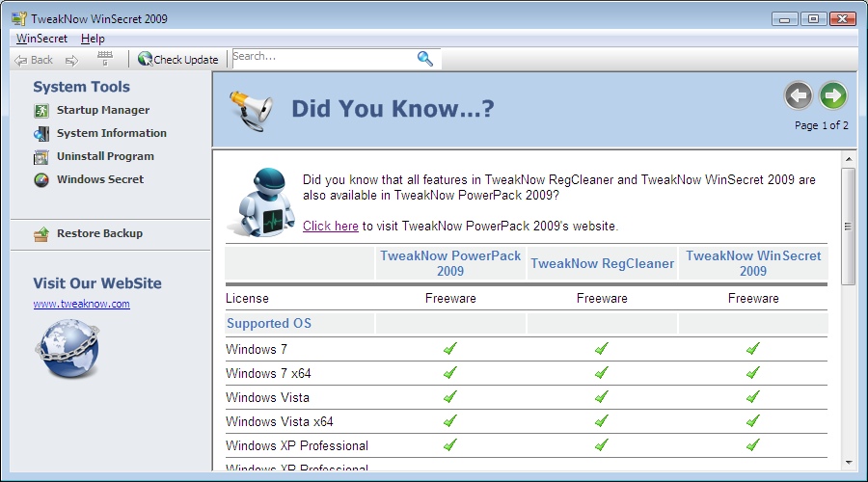Click the TweakNow app icon in title bar
This screenshot has width=868, height=482.
click(19, 18)
